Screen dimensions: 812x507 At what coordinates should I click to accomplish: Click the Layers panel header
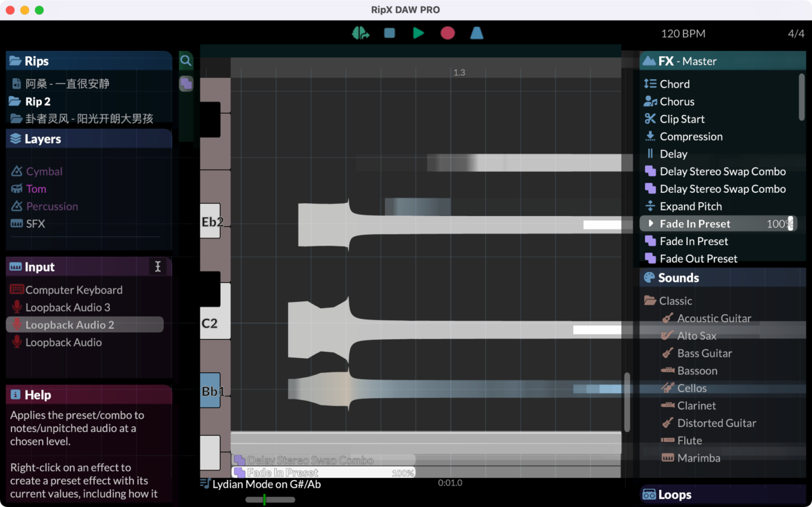pos(89,139)
